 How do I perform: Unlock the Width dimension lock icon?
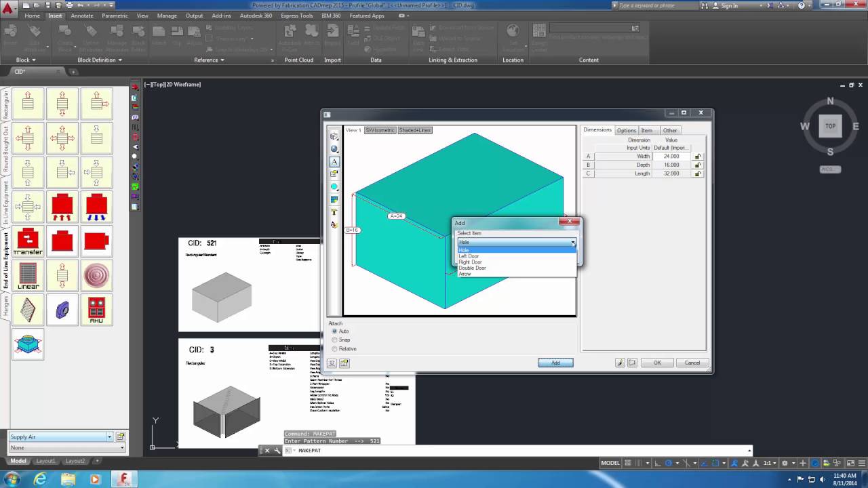[697, 157]
